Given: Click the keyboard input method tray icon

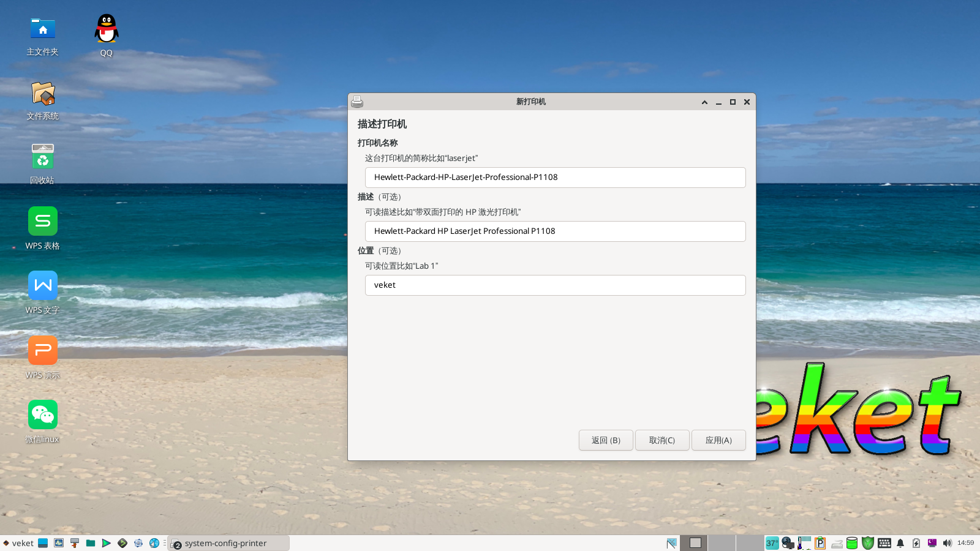Looking at the screenshot, I should [884, 543].
